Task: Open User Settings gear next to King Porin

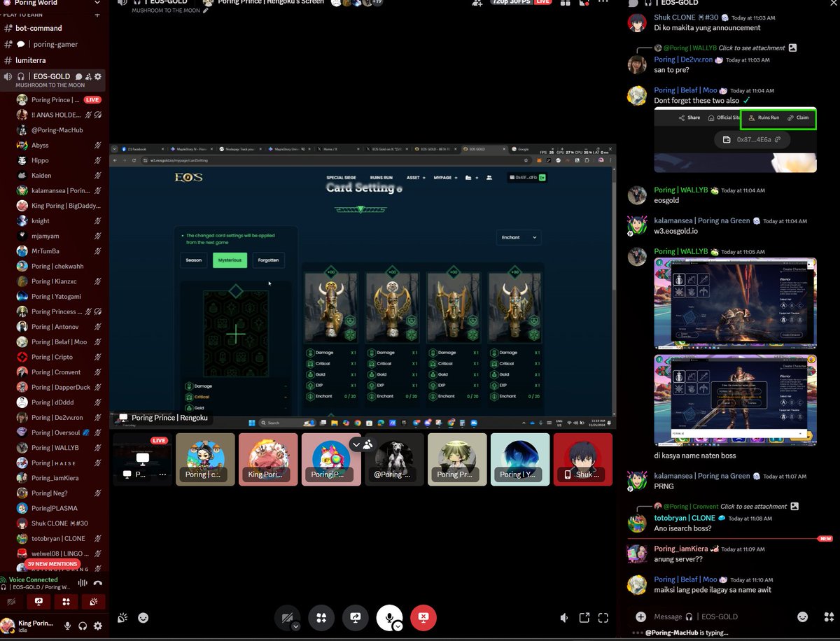Action: pos(98,627)
